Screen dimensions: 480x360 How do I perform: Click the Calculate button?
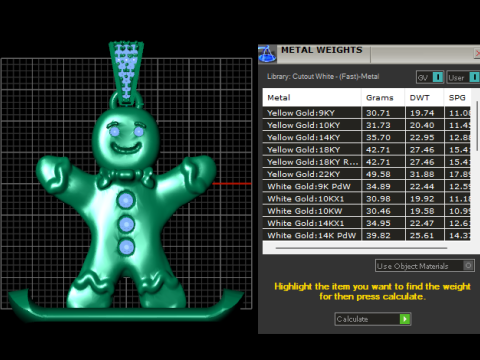click(373, 319)
